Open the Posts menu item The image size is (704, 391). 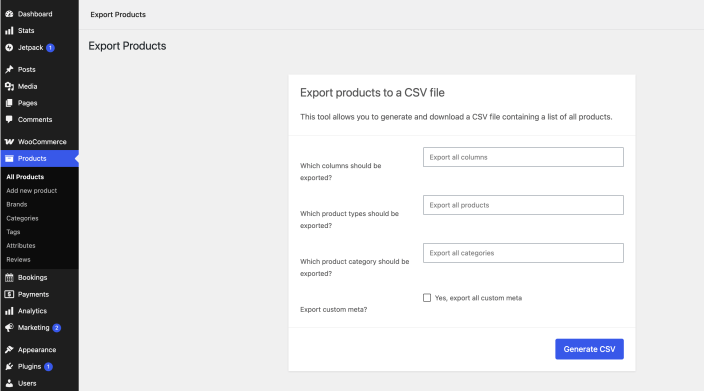40,70
